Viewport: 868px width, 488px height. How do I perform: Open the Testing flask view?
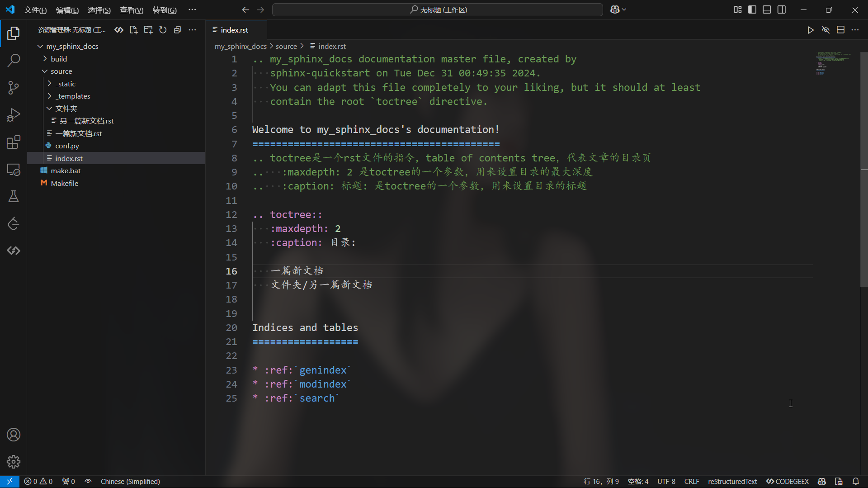(14, 196)
